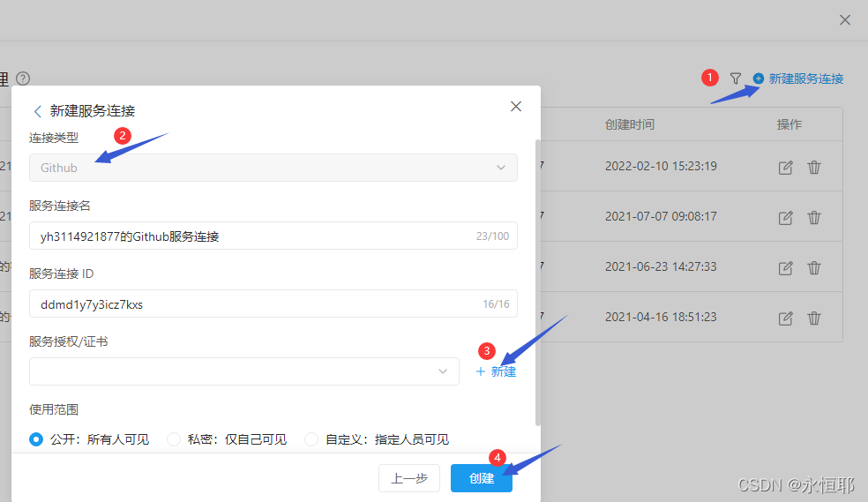Click the 2021-04-16 18:51:23 timestamp cell

(x=661, y=317)
